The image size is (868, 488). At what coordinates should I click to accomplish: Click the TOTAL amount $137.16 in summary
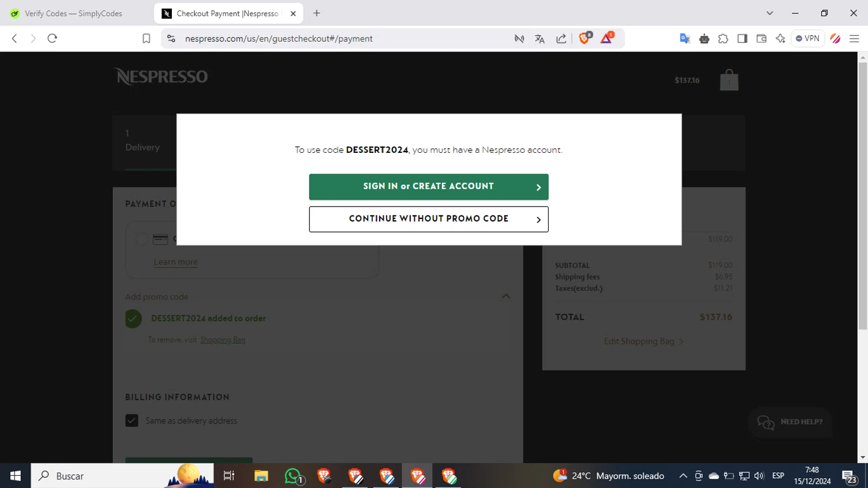(716, 317)
